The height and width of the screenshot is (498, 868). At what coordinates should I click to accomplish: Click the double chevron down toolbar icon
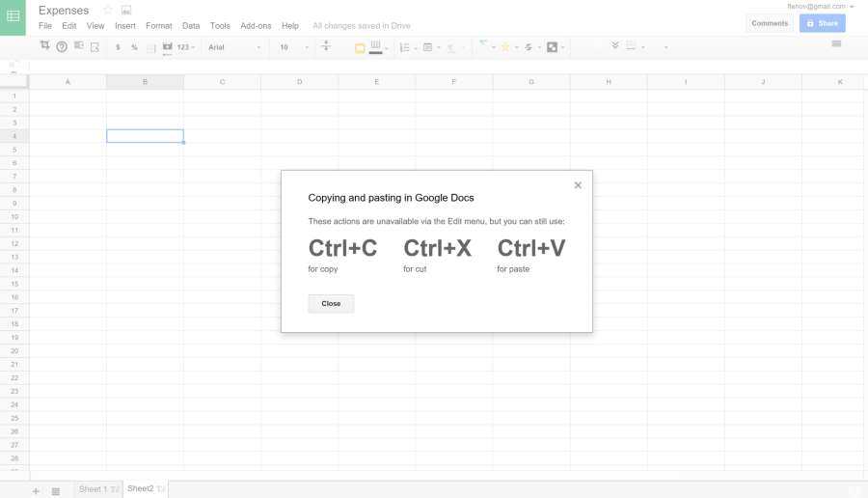click(x=615, y=44)
